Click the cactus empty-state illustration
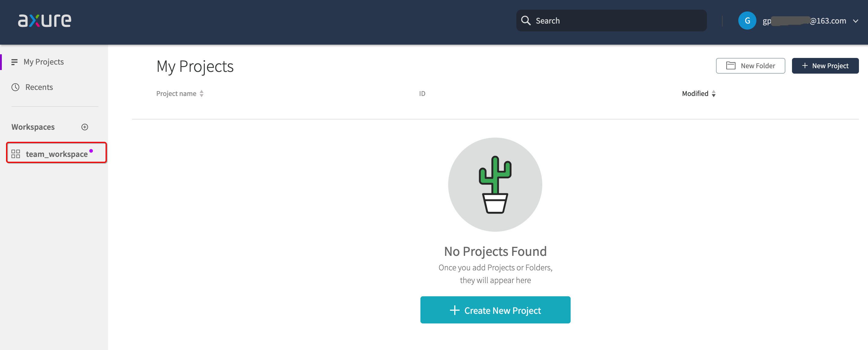This screenshot has width=868, height=350. (x=495, y=184)
